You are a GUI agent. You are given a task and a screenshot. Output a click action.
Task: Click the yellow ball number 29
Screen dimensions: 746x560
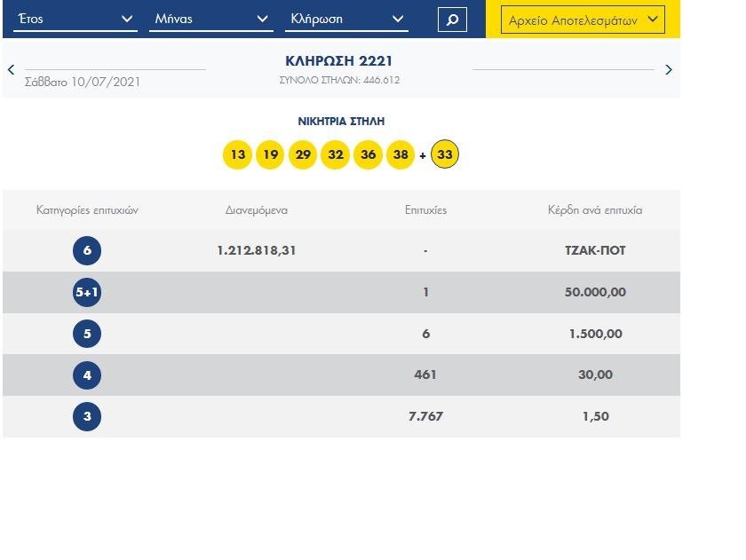(303, 155)
